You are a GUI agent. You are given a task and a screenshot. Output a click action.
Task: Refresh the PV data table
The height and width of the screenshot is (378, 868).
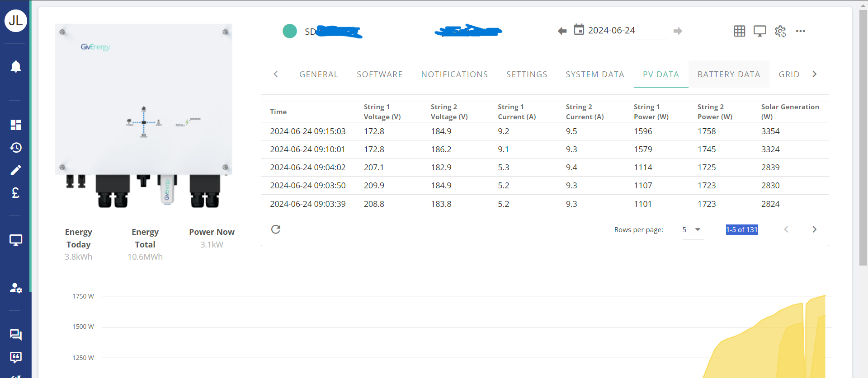coord(276,229)
